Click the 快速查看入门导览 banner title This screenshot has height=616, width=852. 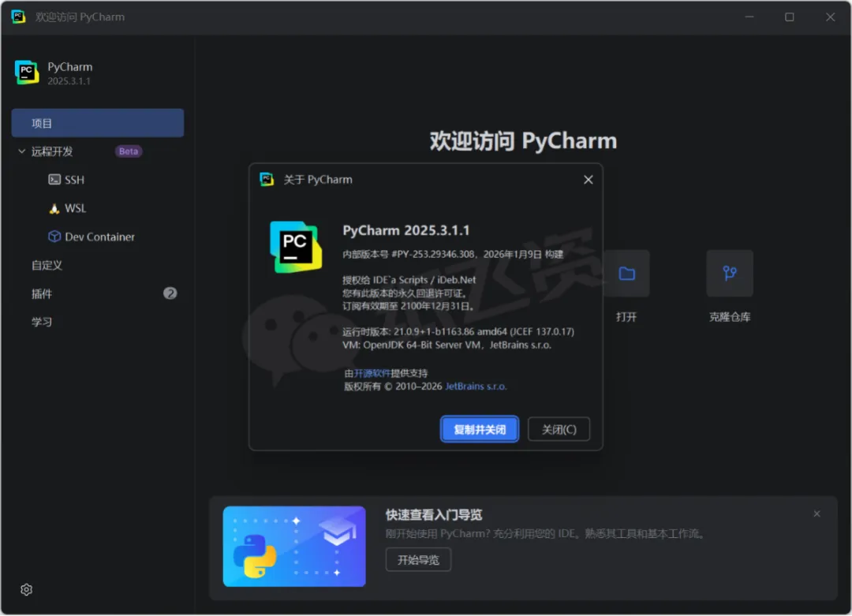[x=434, y=515]
